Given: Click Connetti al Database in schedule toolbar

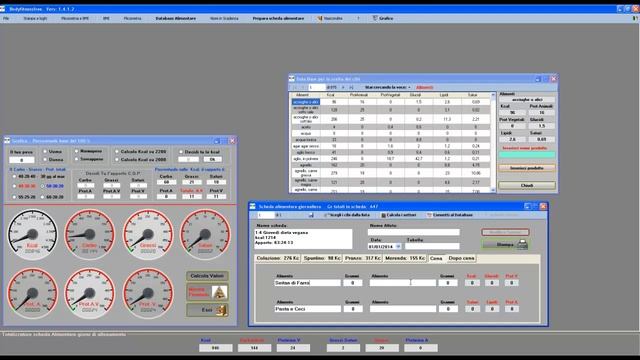Looking at the screenshot, I should 450,215.
